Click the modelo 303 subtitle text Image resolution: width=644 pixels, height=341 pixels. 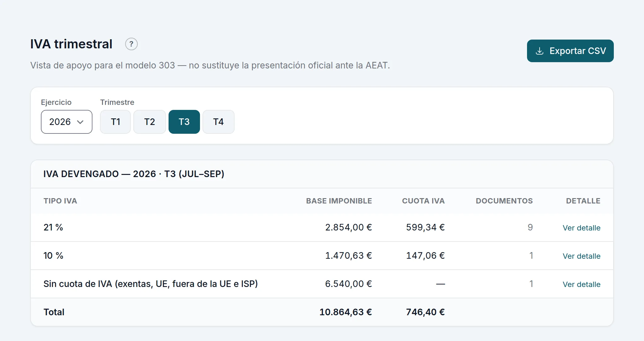click(210, 65)
